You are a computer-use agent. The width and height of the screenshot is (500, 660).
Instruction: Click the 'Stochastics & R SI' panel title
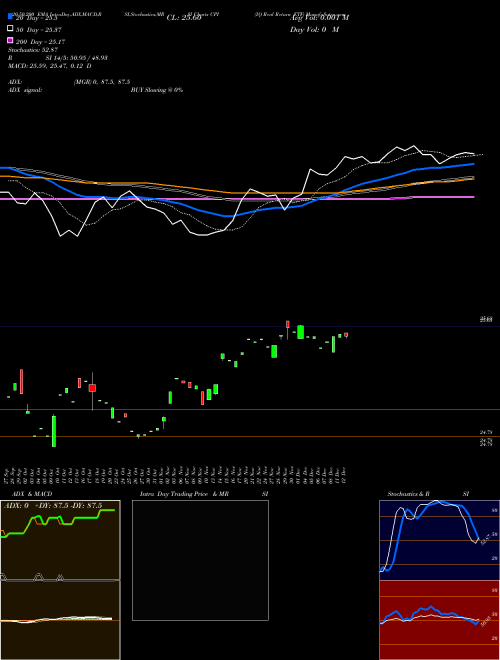428,494
